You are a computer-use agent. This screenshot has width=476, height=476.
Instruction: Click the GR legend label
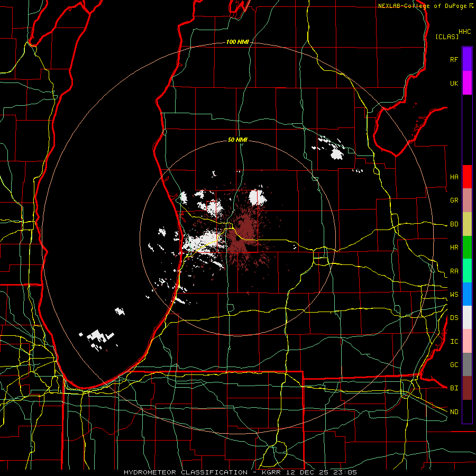coord(454,200)
